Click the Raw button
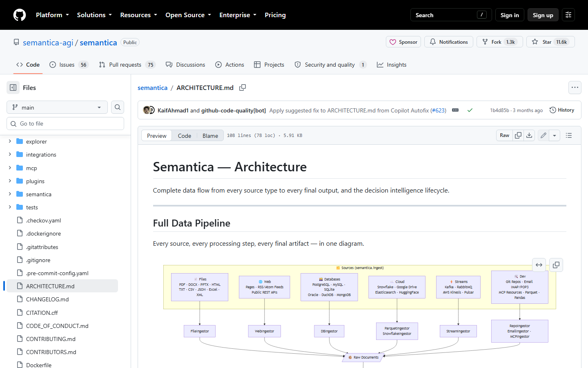Viewport: 588px width, 368px height. click(x=504, y=135)
